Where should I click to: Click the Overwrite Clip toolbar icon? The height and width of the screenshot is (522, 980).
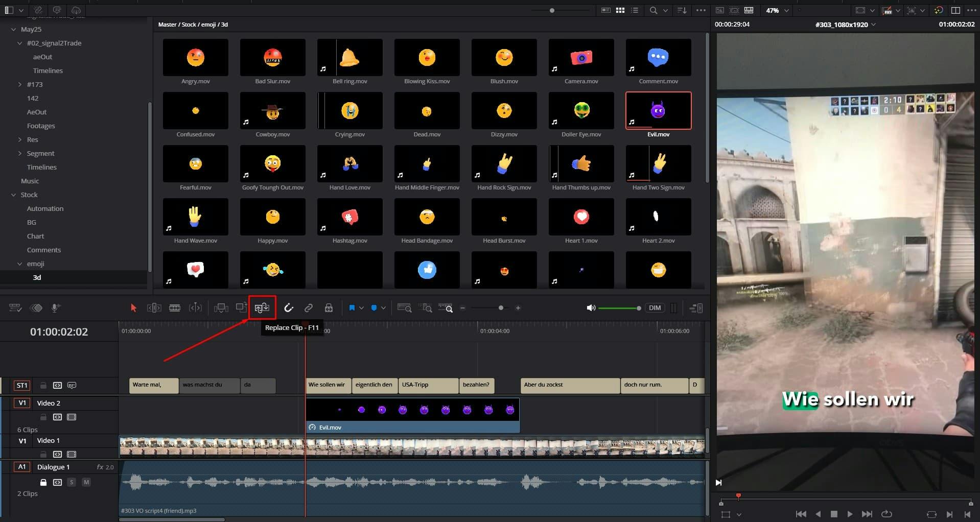(x=241, y=307)
